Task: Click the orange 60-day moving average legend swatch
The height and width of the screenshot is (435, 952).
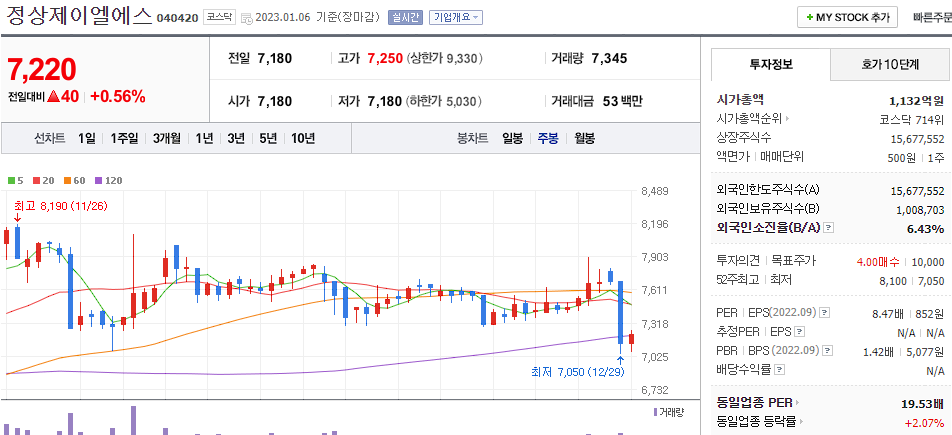Action: coord(67,180)
